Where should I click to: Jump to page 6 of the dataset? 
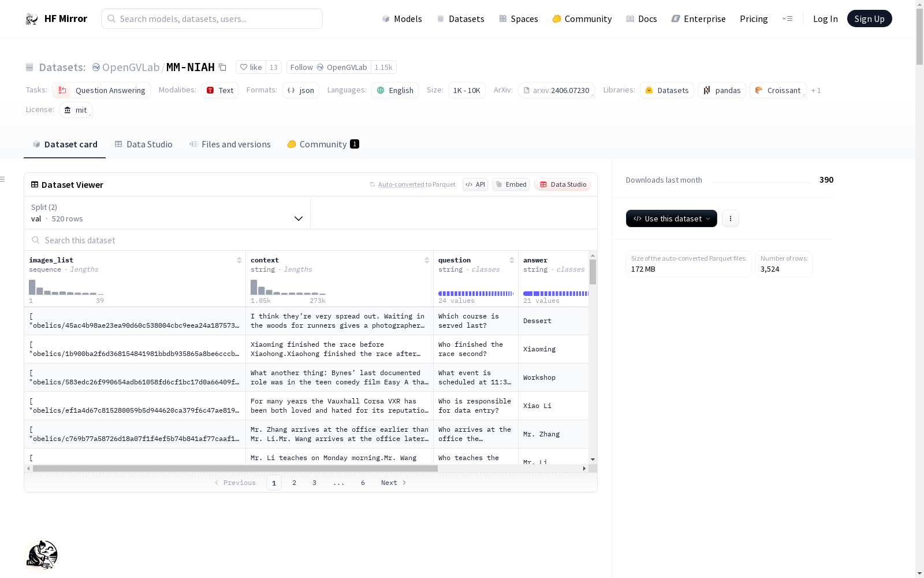[x=363, y=483]
